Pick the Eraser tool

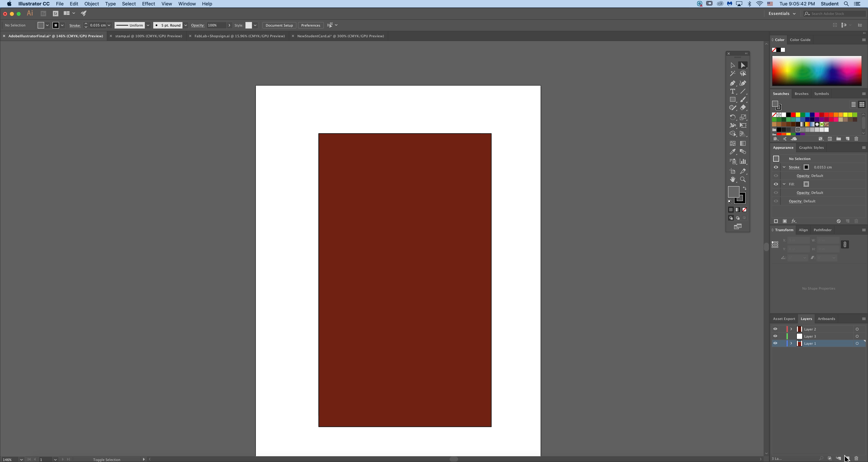[743, 108]
